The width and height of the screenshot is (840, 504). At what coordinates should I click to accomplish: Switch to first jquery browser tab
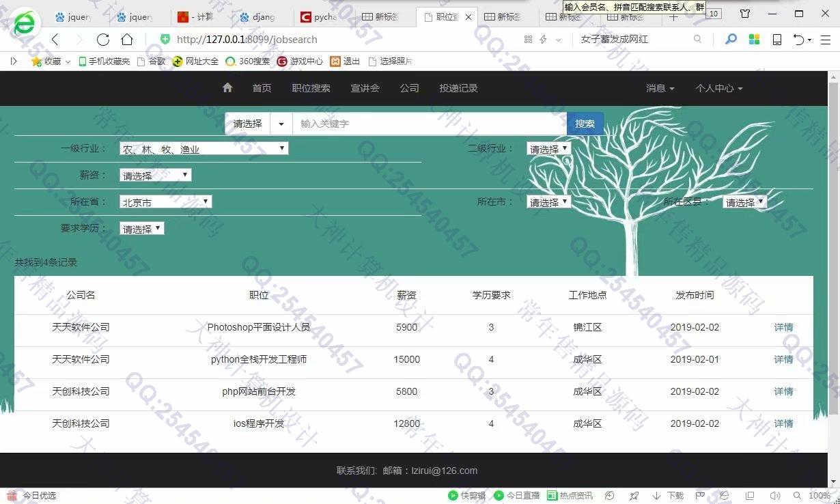(79, 17)
